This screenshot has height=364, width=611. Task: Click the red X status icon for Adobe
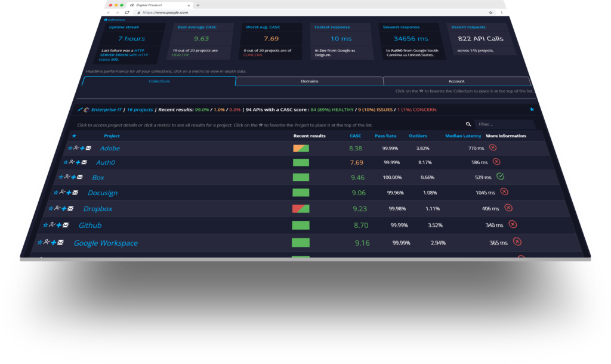[493, 147]
